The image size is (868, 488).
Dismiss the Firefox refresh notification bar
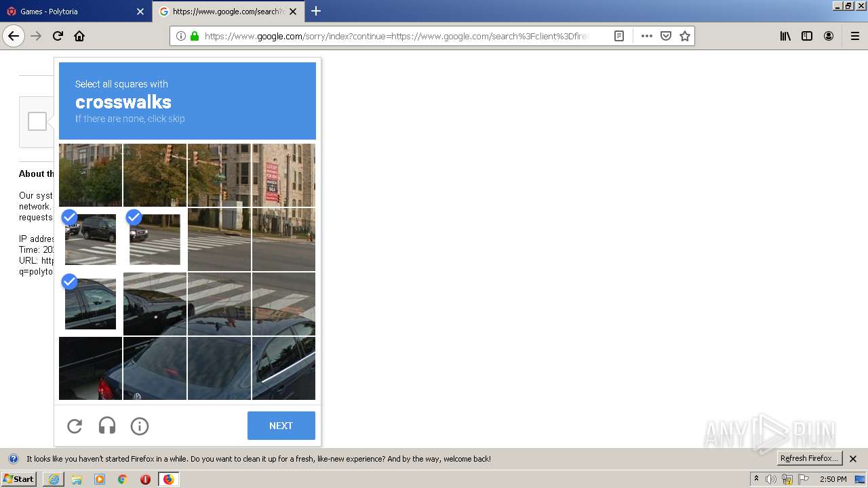pos(853,459)
